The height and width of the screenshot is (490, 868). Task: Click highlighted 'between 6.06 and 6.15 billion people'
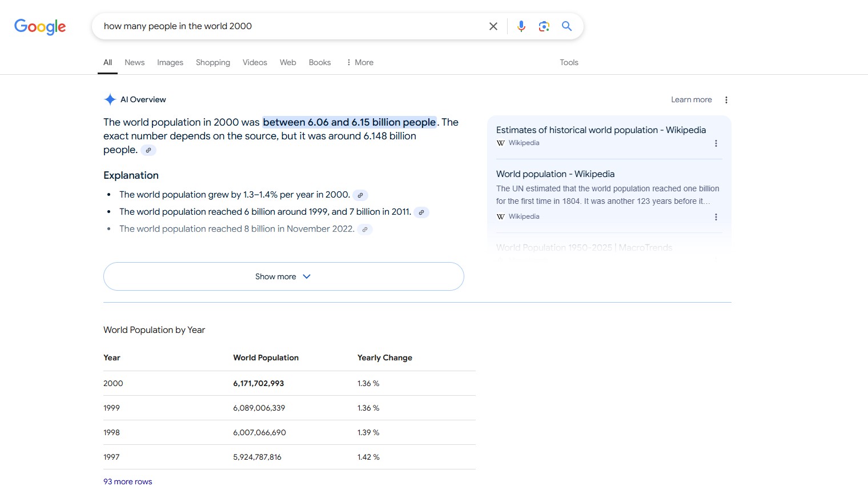(x=349, y=122)
